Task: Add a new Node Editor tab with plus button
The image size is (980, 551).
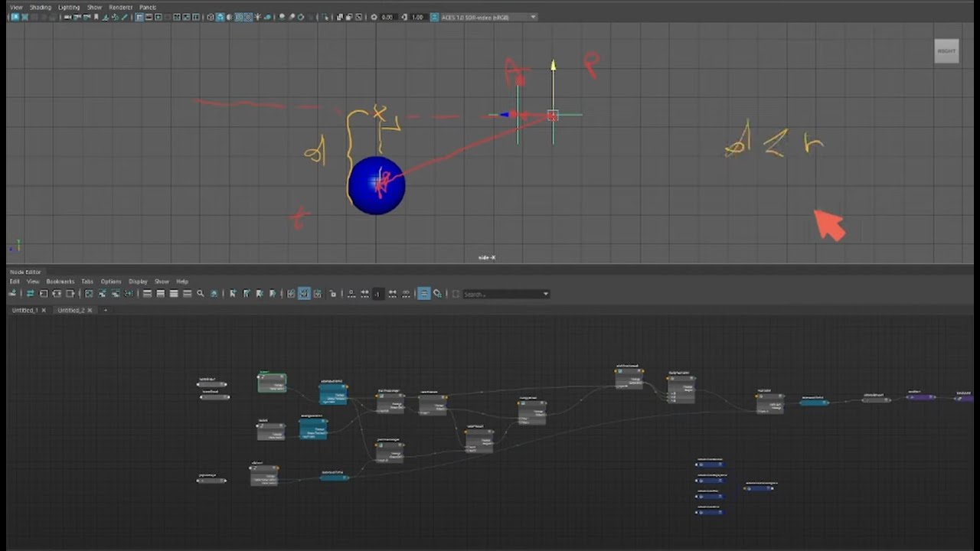Action: tap(106, 310)
